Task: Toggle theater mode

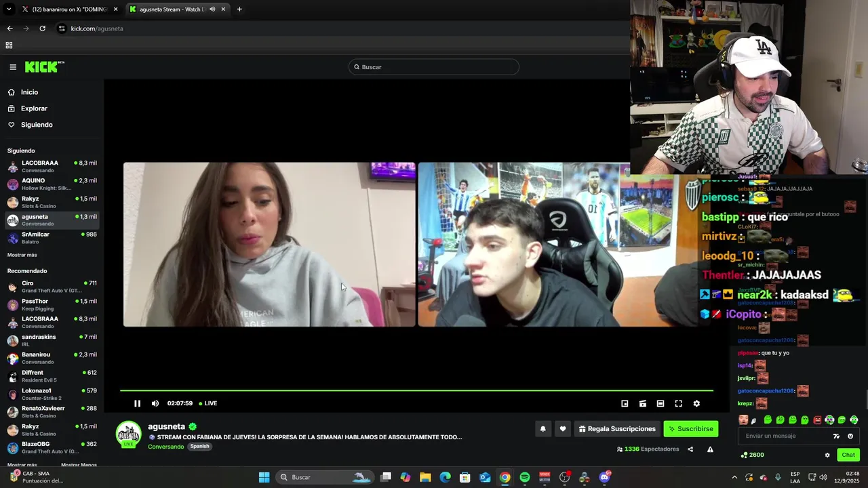Action: coord(660,403)
